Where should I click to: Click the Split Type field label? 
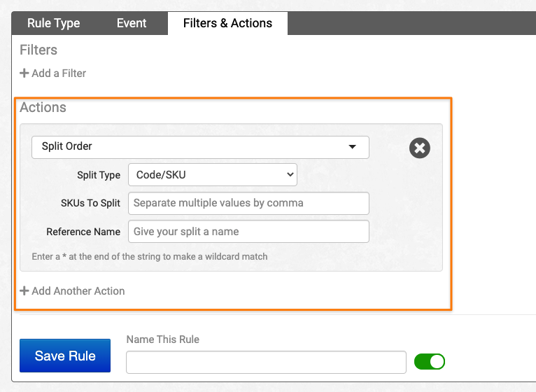point(99,176)
